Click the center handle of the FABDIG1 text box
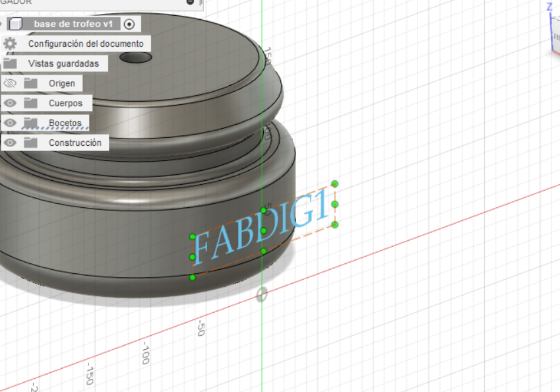Screen dimensions: 560x392 (264, 231)
